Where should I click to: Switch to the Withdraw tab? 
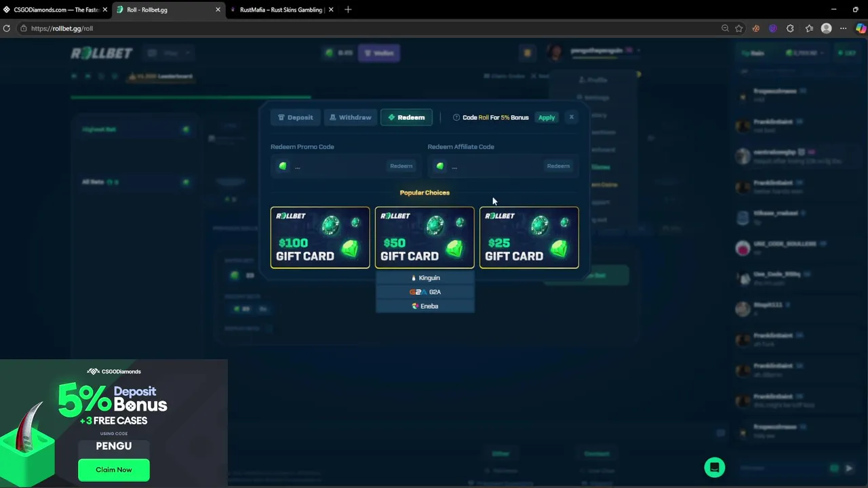click(350, 117)
